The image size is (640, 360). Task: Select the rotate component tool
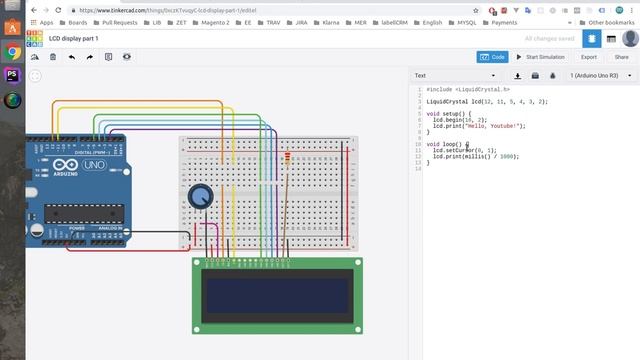click(x=35, y=57)
